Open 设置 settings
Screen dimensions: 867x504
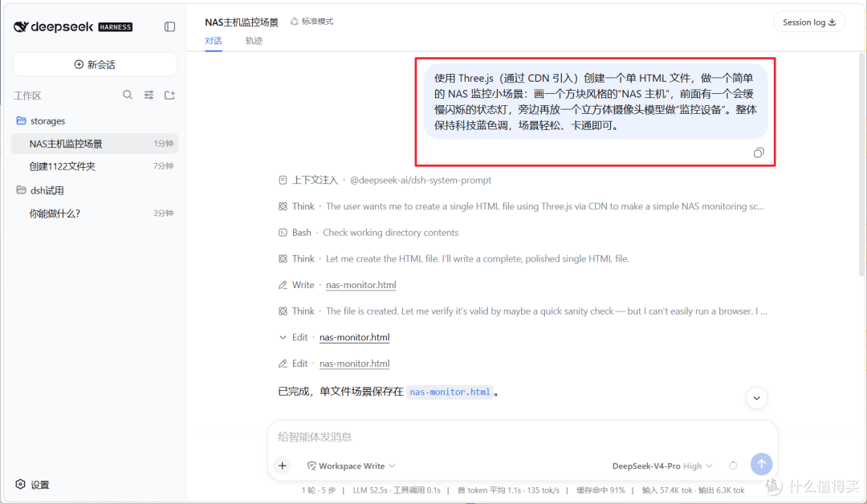tap(33, 485)
